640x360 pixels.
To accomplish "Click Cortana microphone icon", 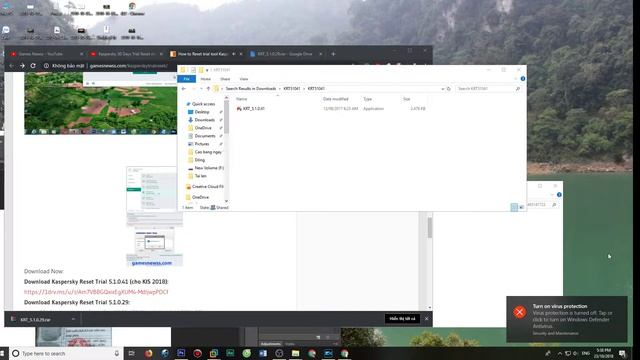I will point(116,353).
